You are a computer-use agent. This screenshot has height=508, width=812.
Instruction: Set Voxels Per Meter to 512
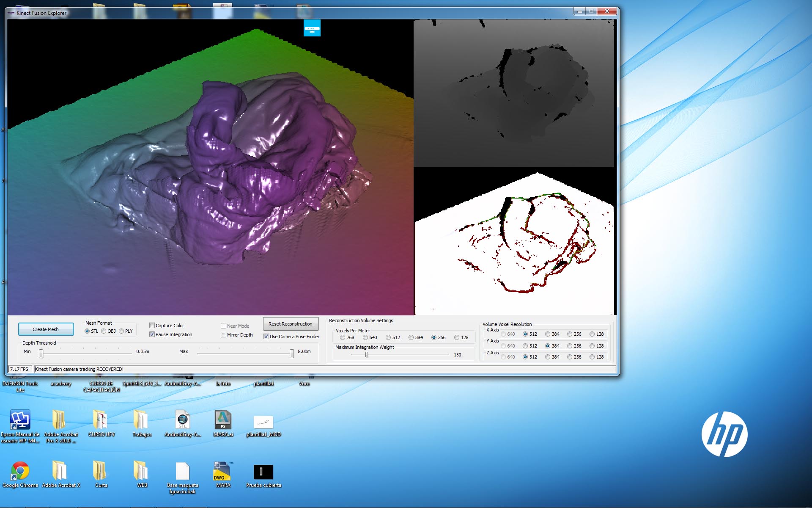point(388,337)
